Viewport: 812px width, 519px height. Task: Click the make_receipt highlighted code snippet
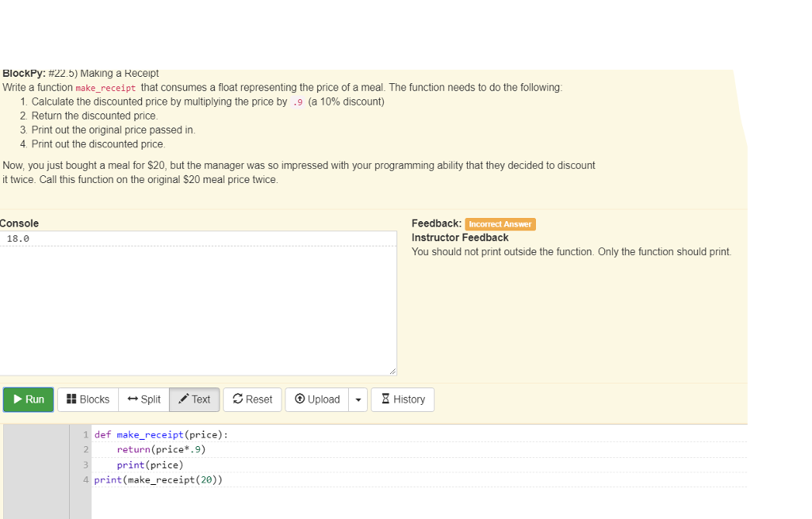(x=105, y=87)
